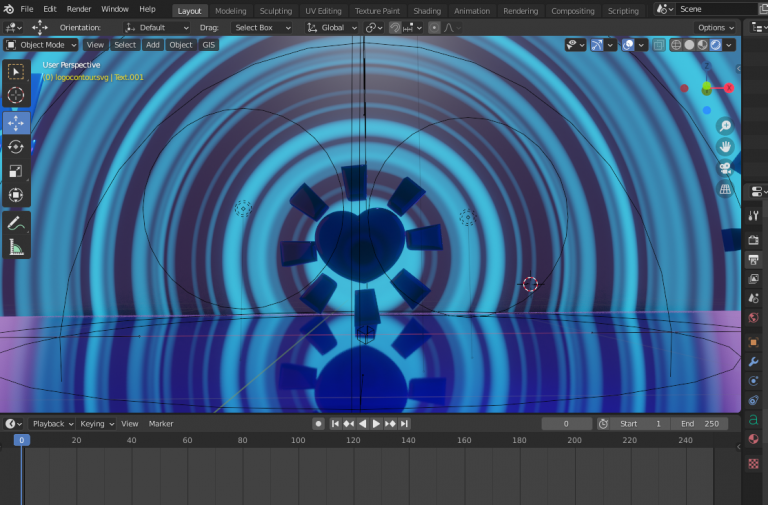Select the Rotate tool
The height and width of the screenshot is (505, 768).
[x=16, y=147]
